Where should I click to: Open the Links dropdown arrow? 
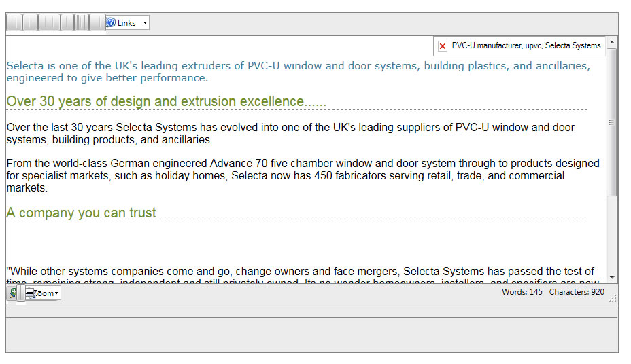point(145,23)
